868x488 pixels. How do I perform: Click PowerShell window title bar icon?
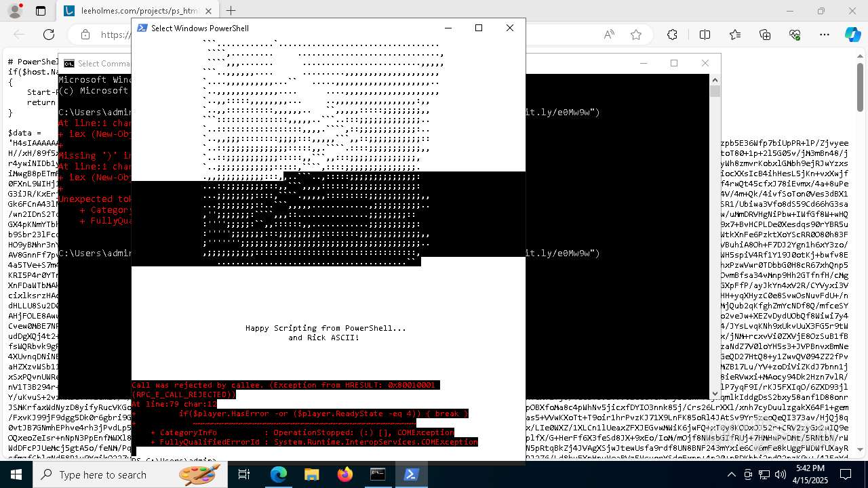pos(142,28)
